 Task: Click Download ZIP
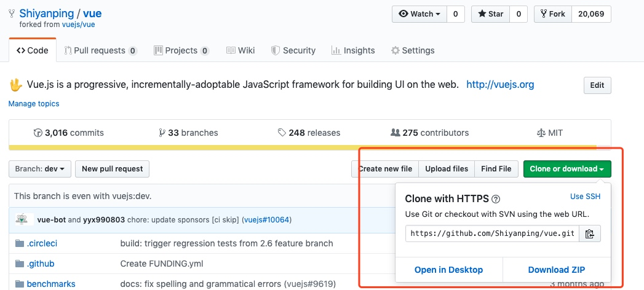pyautogui.click(x=557, y=270)
